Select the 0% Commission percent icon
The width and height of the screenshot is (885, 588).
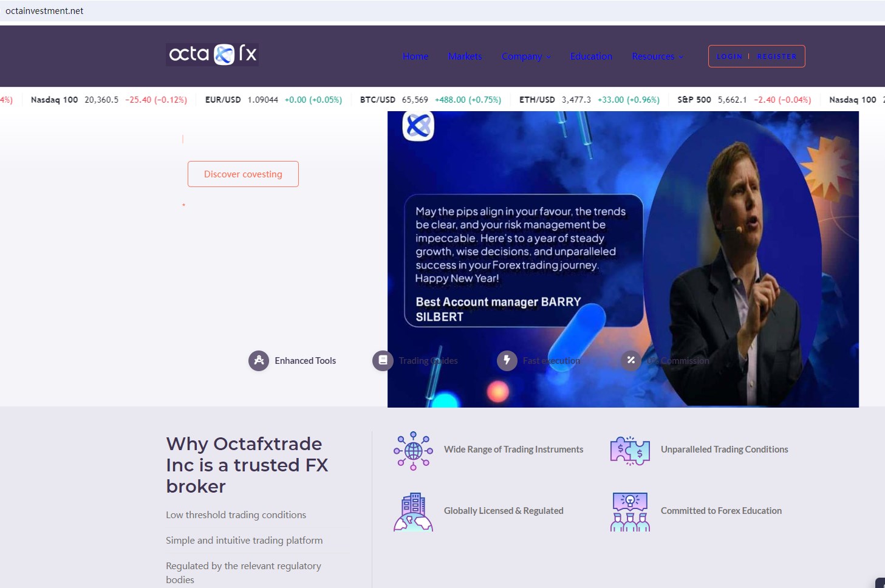(x=631, y=361)
